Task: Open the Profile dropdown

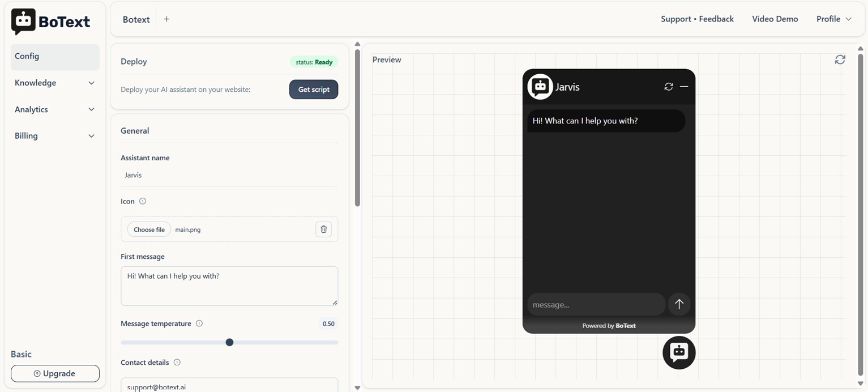Action: point(833,19)
